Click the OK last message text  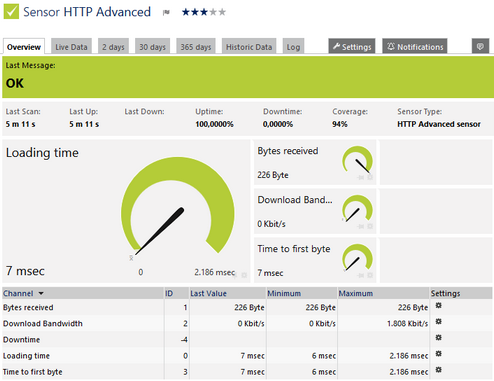pyautogui.click(x=15, y=83)
